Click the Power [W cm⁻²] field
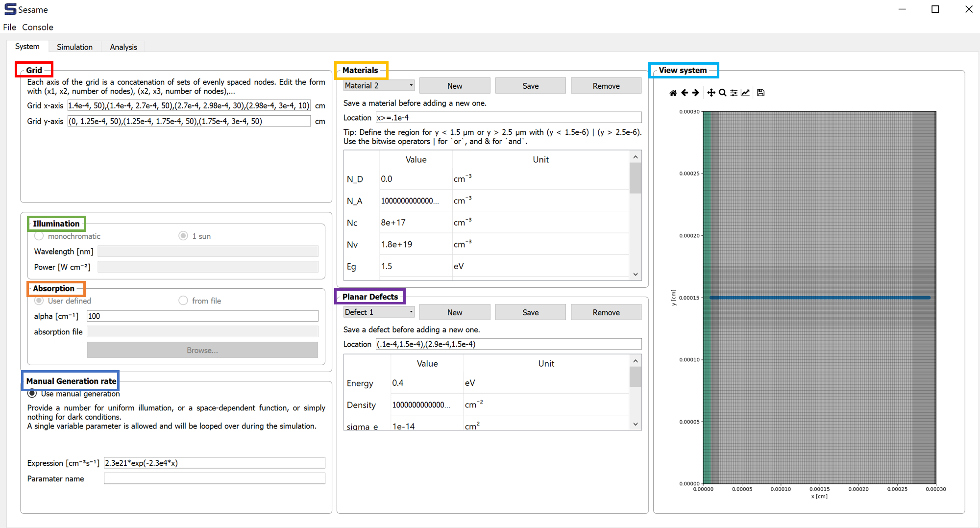980x528 pixels. coord(208,267)
